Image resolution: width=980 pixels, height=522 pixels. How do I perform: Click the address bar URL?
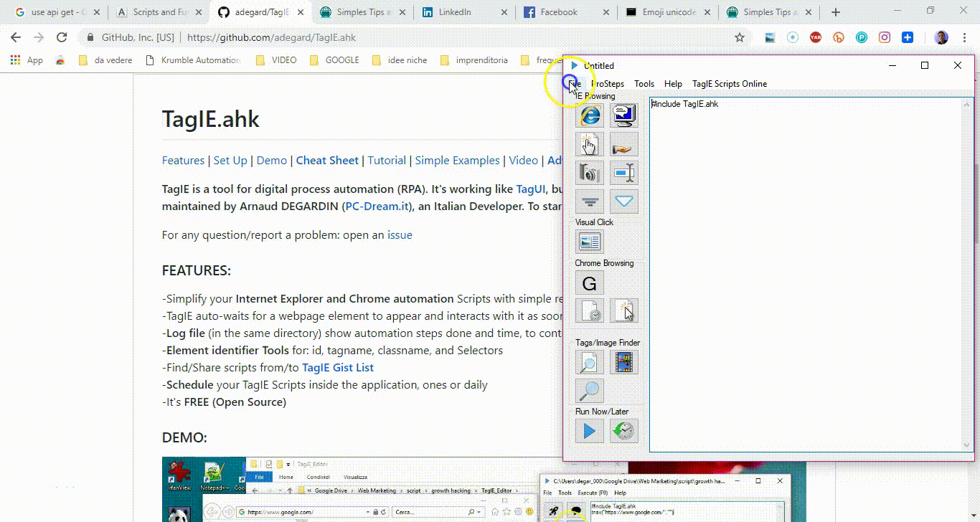(x=271, y=38)
